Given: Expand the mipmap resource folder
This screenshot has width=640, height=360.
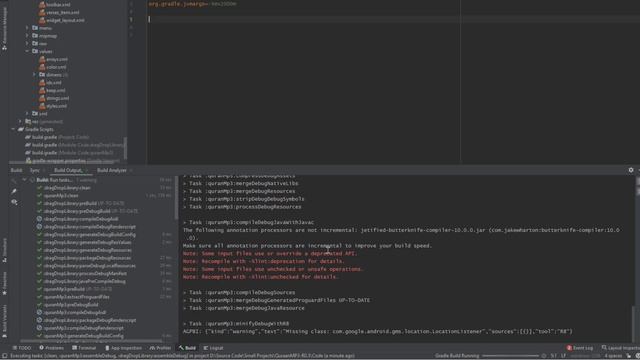Looking at the screenshot, I should click(27, 36).
